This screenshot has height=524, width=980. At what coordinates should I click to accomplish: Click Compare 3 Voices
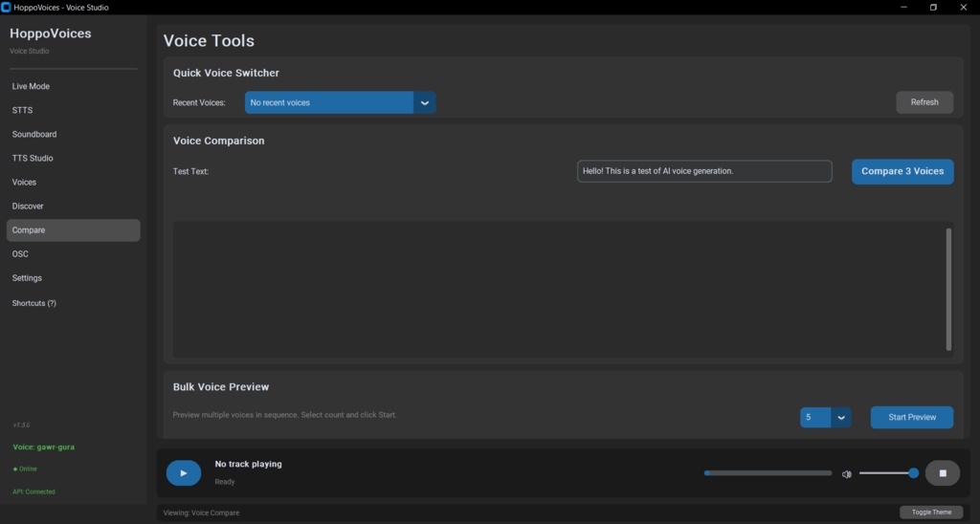(x=902, y=171)
